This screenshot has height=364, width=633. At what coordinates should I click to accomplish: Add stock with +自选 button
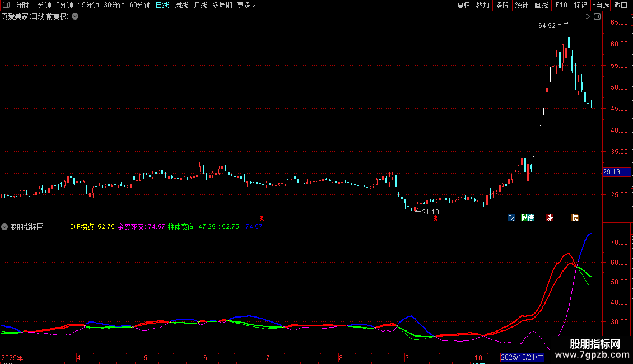tap(601, 5)
